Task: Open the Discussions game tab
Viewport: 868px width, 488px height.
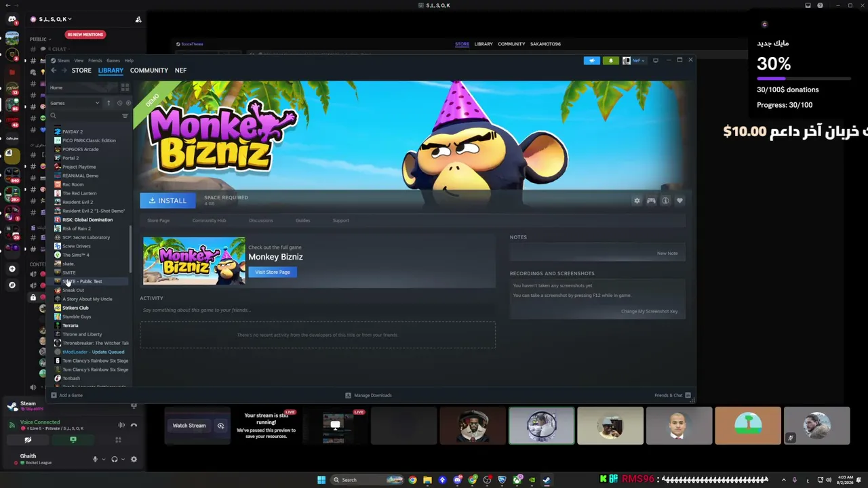Action: click(261, 220)
